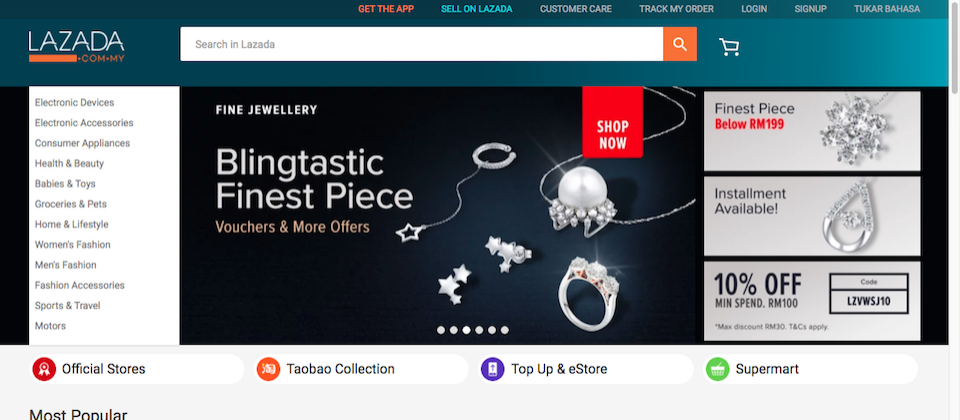The width and height of the screenshot is (960, 420).
Task: Click the Search in Lazada field
Action: (421, 44)
